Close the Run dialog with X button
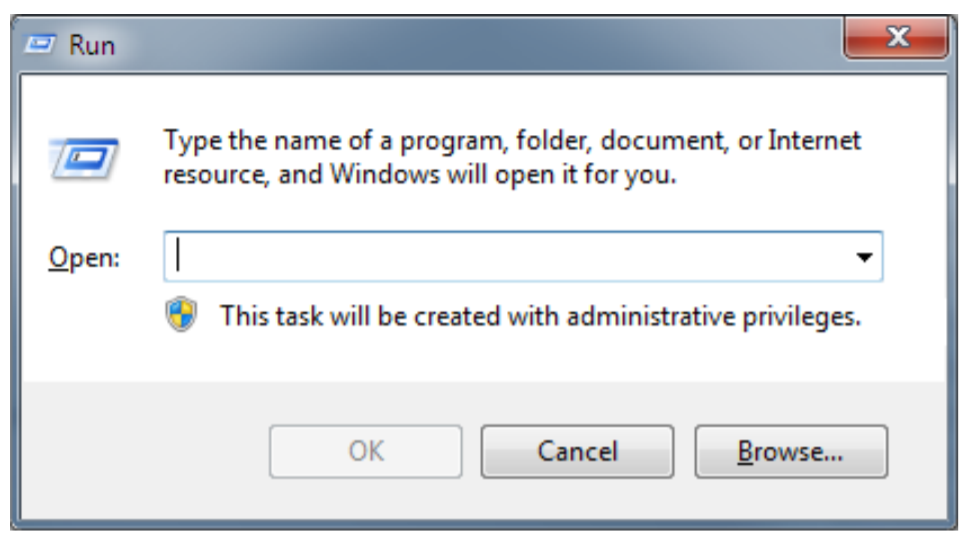 pyautogui.click(x=896, y=37)
